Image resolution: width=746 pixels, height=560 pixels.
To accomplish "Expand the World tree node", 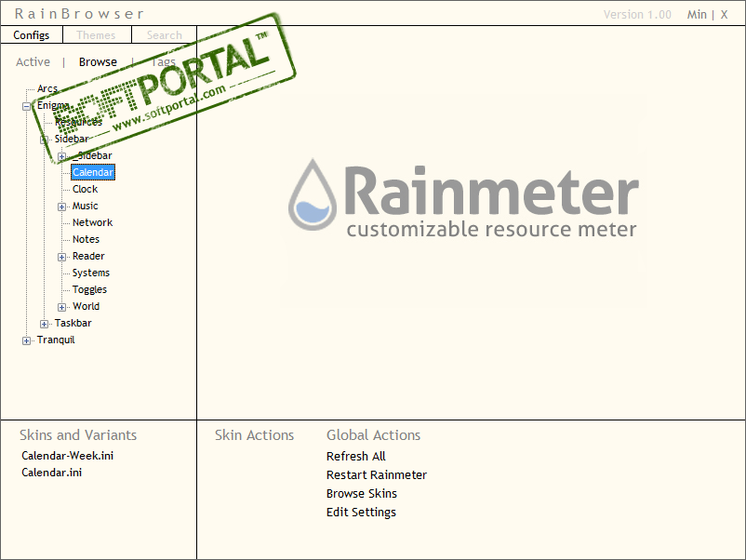I will 61,307.
